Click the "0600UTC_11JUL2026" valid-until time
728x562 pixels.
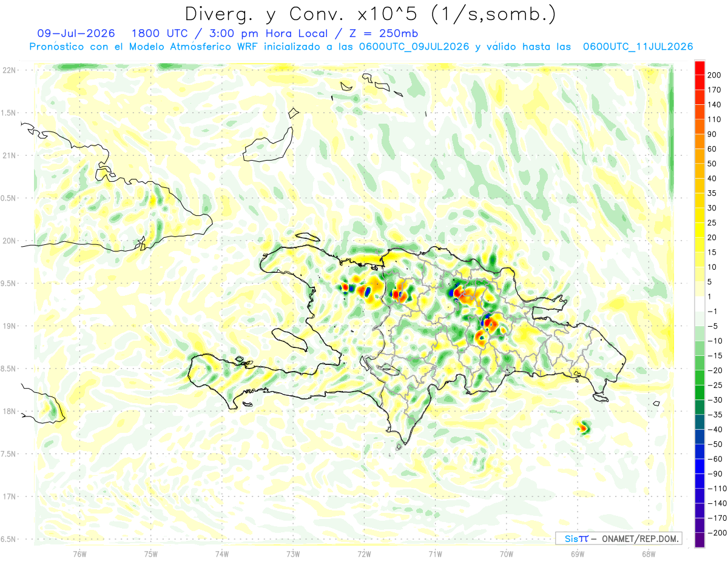(638, 46)
